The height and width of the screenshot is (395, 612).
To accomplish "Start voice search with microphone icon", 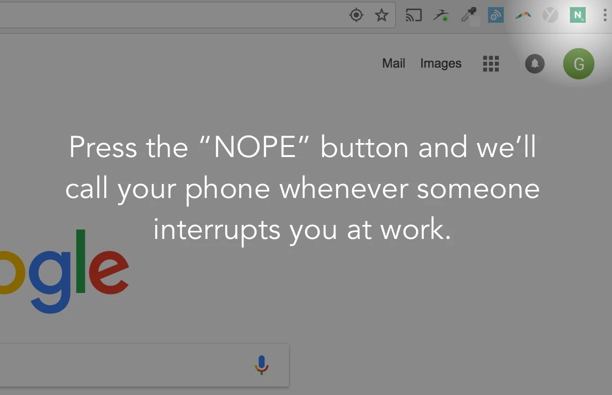I will point(262,365).
